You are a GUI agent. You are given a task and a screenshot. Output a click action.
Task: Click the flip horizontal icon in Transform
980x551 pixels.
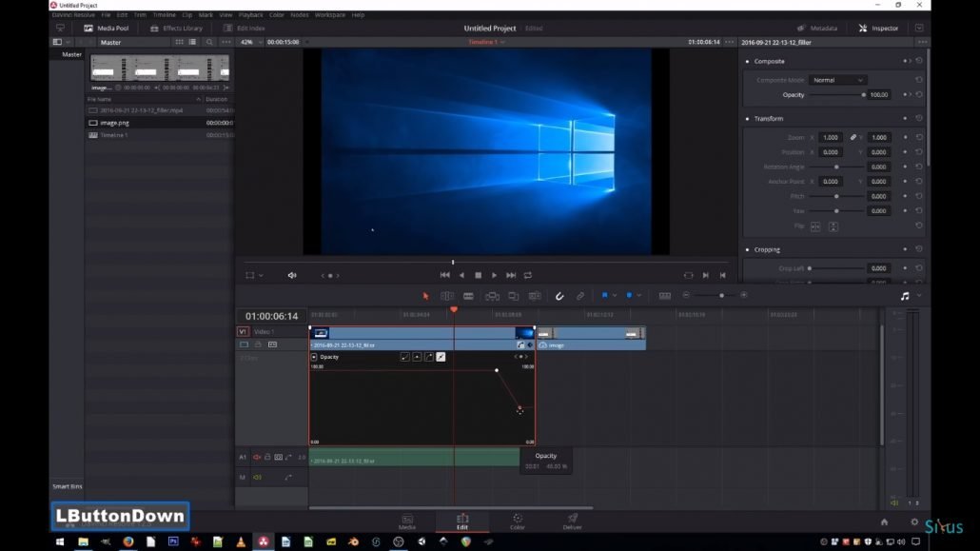coord(815,226)
